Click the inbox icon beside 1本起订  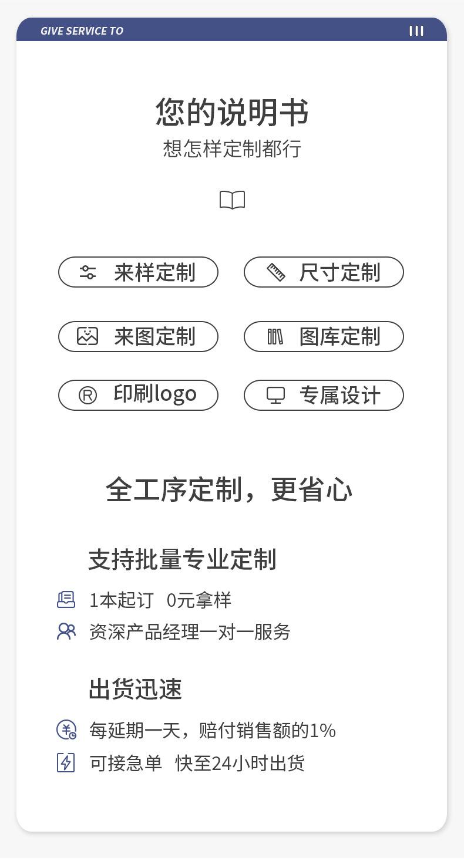(x=66, y=599)
